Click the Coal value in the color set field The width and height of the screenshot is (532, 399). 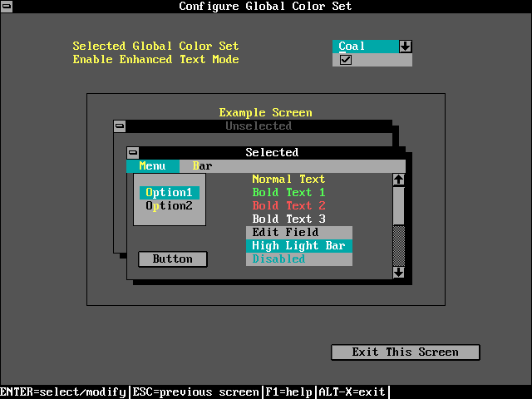coord(364,47)
